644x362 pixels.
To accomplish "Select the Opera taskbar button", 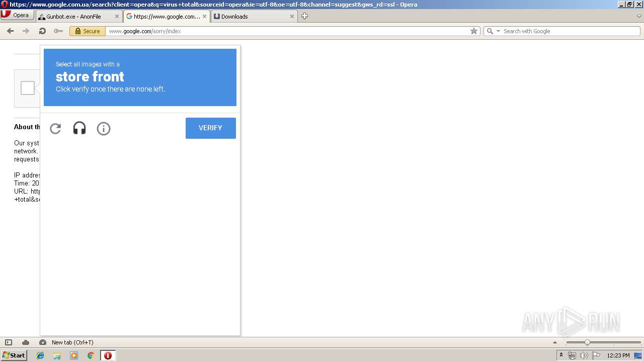I will tap(108, 355).
